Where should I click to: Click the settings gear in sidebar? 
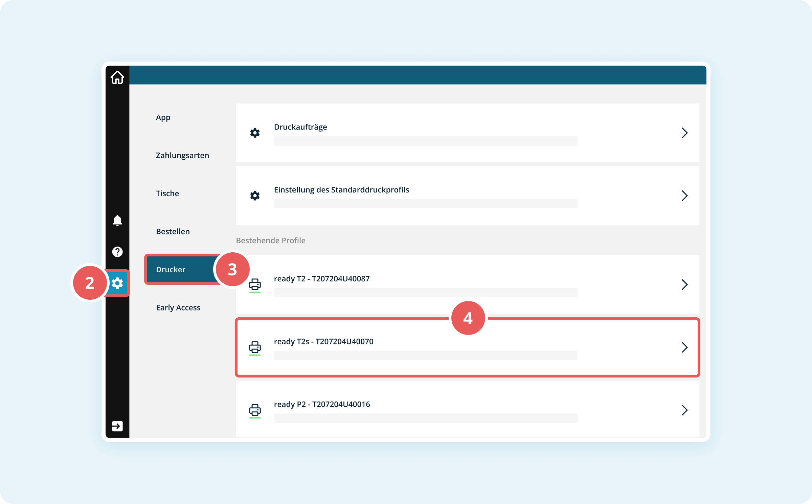117,283
